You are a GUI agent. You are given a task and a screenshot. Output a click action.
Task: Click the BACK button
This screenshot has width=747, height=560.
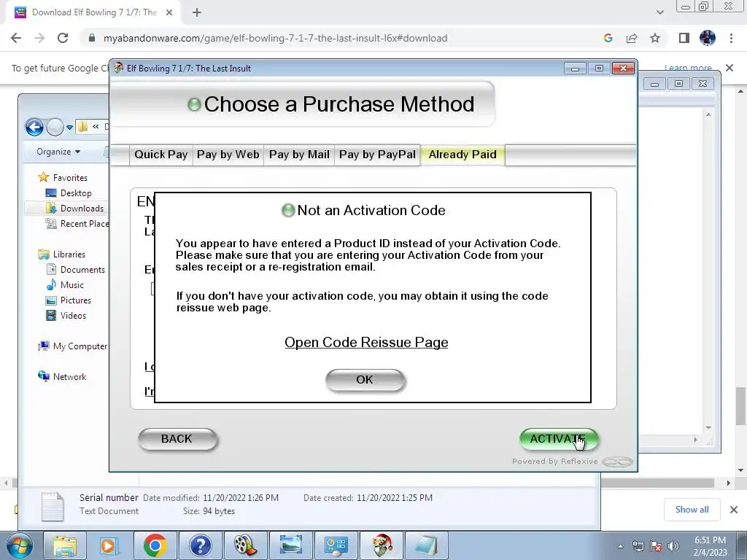point(178,439)
